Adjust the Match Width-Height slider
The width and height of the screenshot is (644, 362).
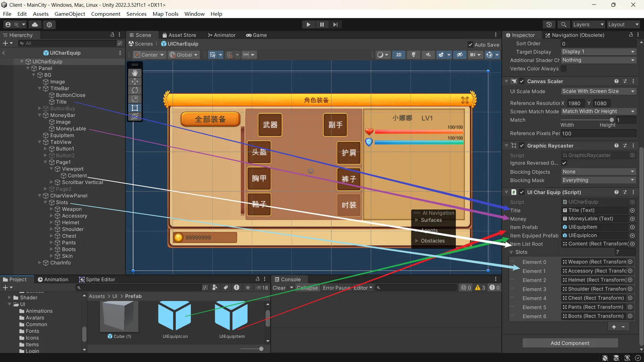(611, 120)
